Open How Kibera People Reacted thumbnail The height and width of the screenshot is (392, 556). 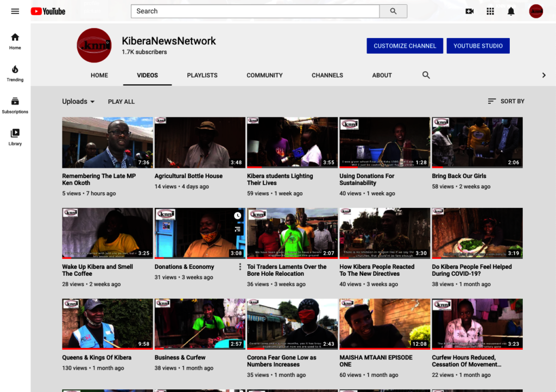point(385,233)
